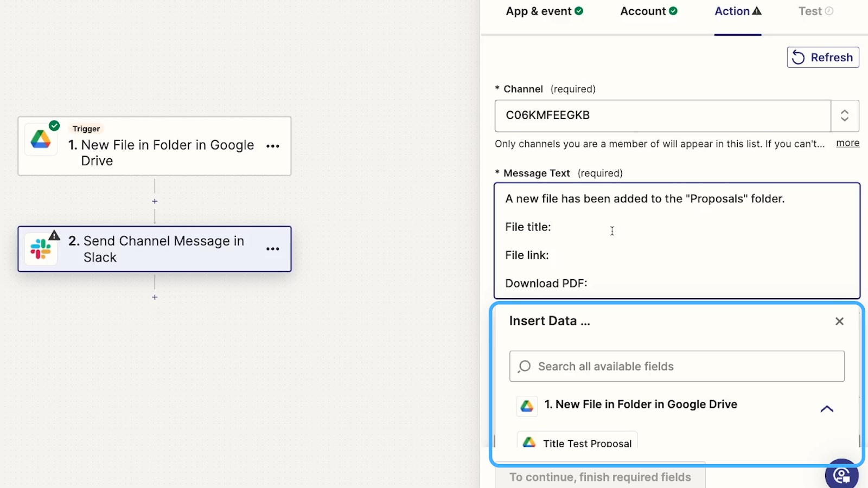This screenshot has height=488, width=868.
Task: Click the warning triangle on the Slack step
Action: [54, 235]
